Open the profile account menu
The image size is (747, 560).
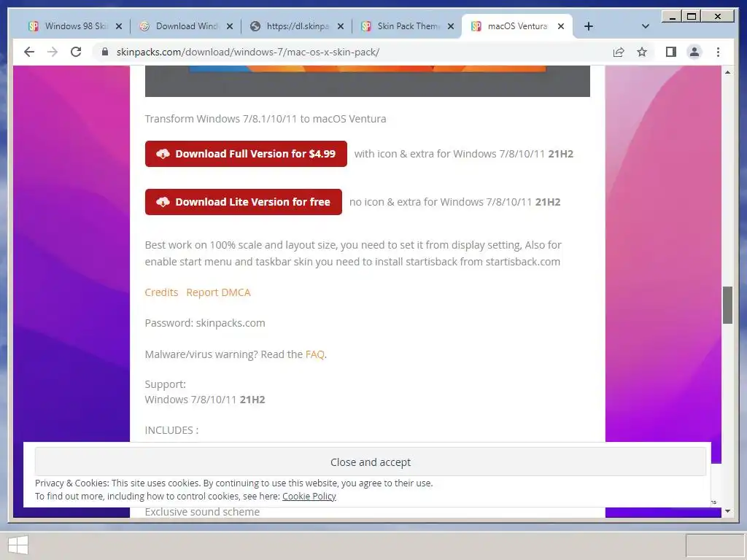(694, 52)
